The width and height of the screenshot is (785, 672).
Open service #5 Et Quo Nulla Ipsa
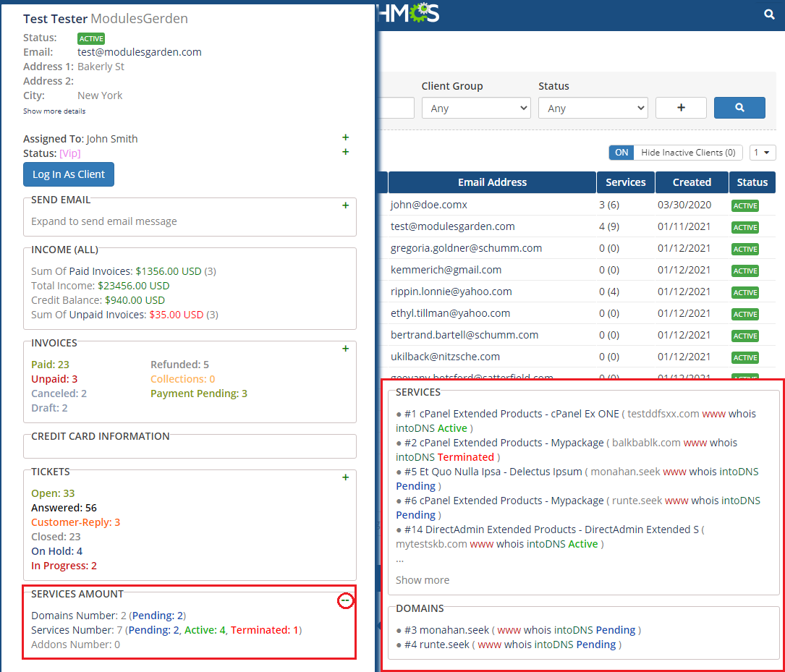tap(493, 472)
